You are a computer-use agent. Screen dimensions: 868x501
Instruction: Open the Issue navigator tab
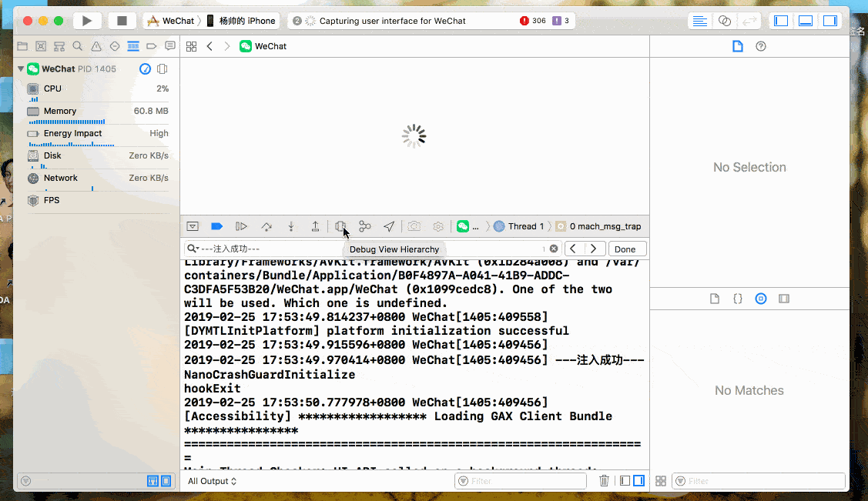(96, 46)
